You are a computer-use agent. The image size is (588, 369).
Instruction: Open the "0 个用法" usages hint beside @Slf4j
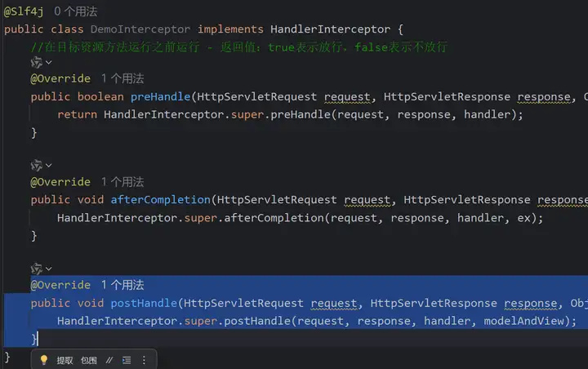click(x=75, y=11)
